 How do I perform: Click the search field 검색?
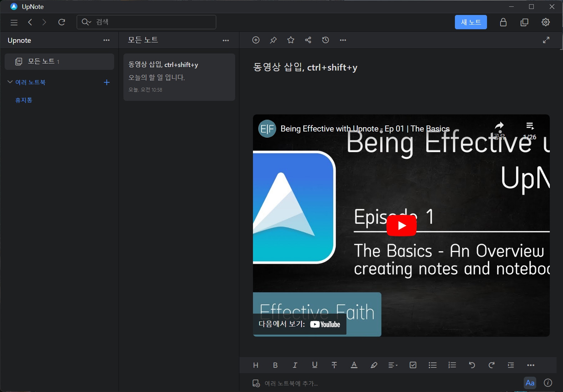tap(146, 22)
